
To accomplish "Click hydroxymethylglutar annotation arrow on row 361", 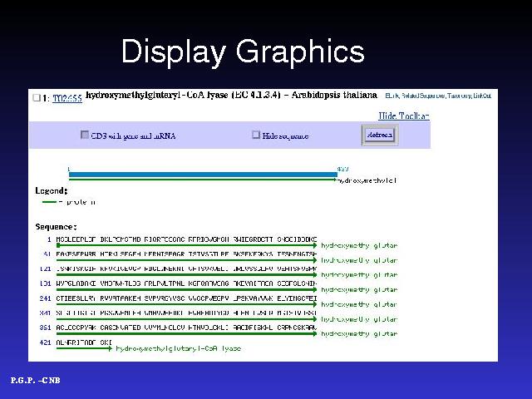I will [359, 334].
